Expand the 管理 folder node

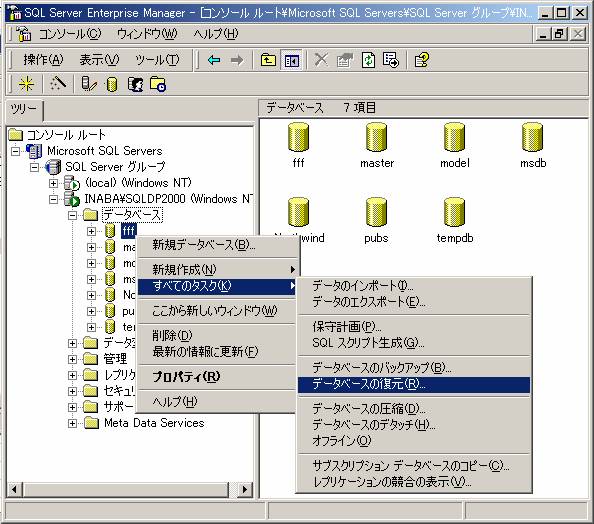[72, 359]
